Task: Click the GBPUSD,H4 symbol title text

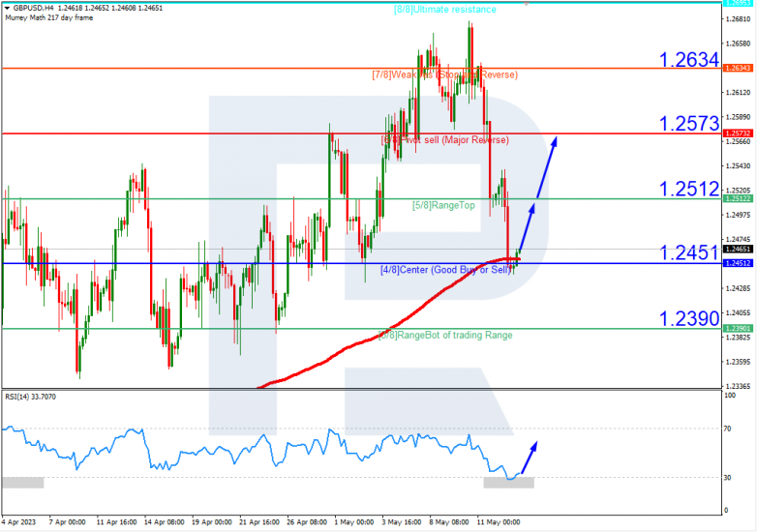Action: tap(34, 8)
